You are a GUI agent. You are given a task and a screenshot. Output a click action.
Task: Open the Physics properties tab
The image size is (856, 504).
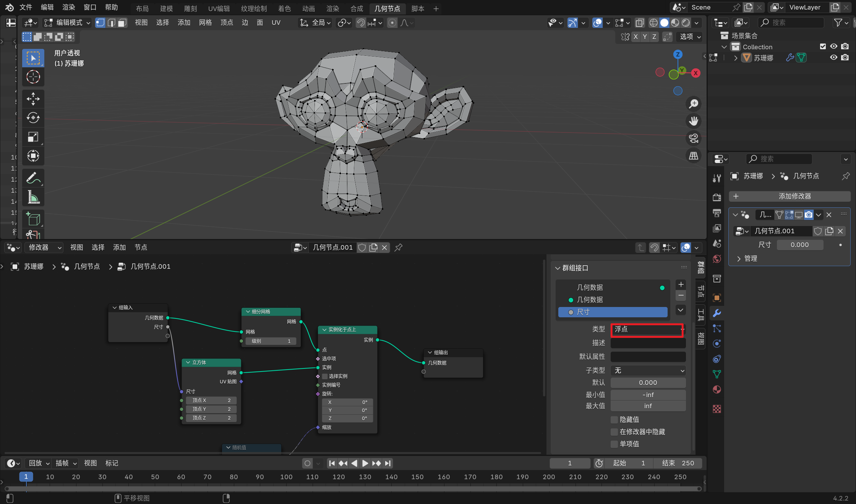coord(717,343)
